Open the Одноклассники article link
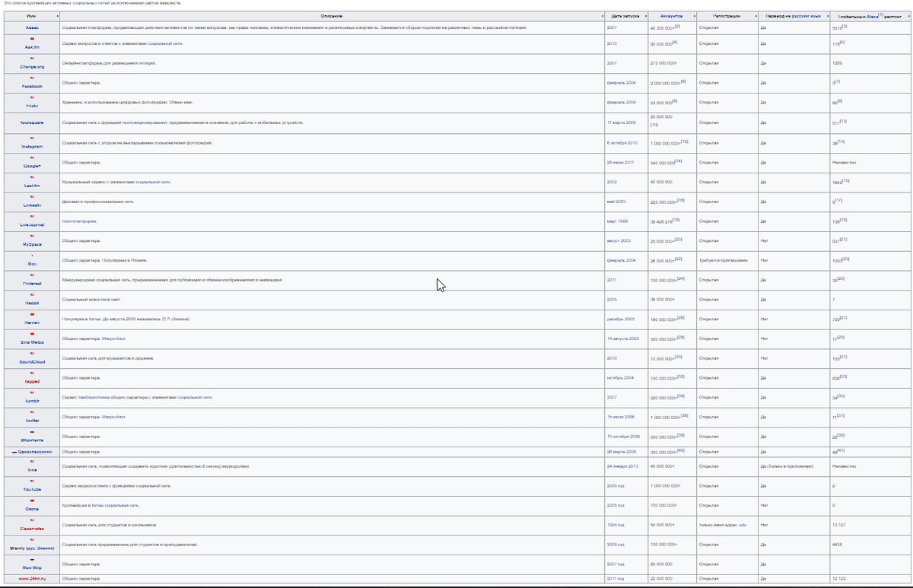The image size is (913, 588). click(35, 451)
